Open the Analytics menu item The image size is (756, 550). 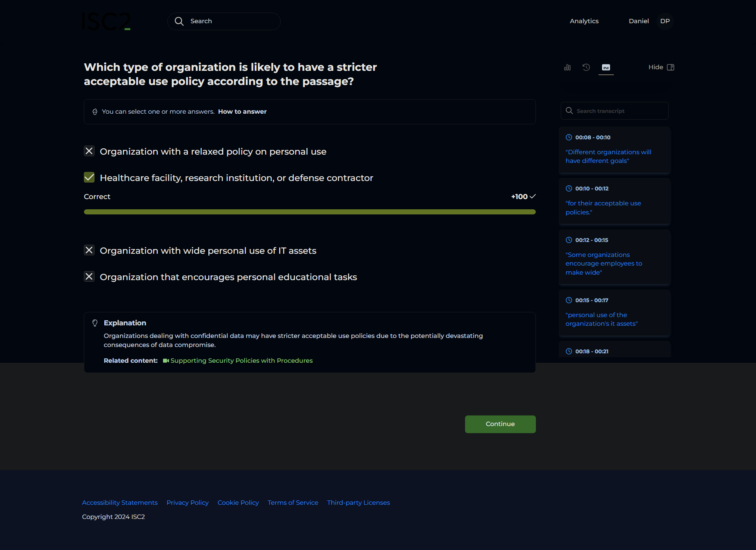point(584,21)
